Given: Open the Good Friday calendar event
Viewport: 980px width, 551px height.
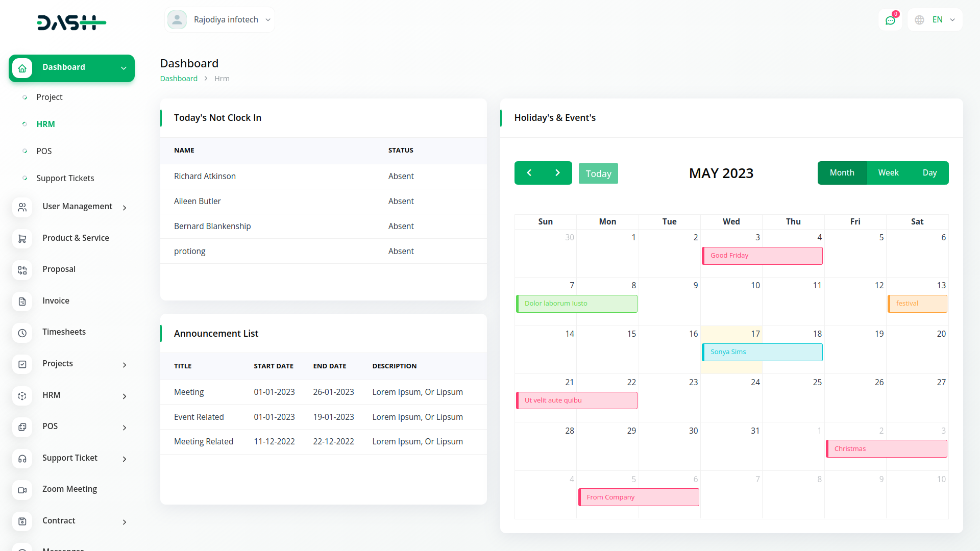Looking at the screenshot, I should 762,256.
